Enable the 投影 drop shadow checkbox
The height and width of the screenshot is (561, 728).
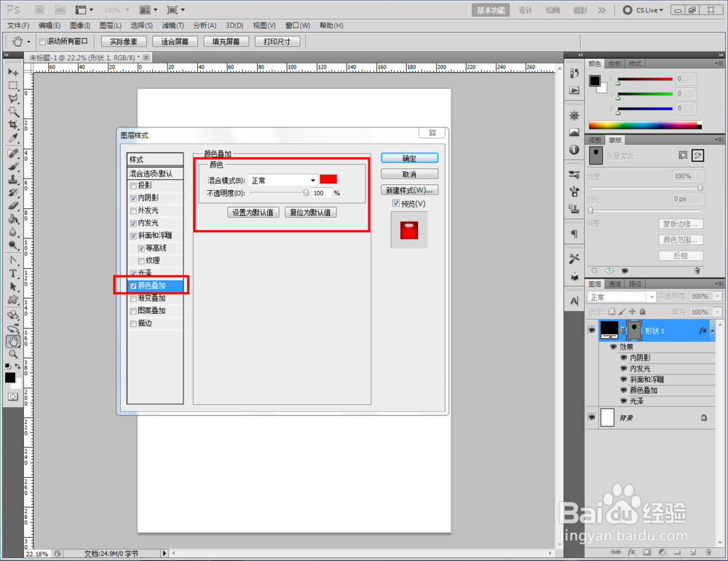pos(134,186)
